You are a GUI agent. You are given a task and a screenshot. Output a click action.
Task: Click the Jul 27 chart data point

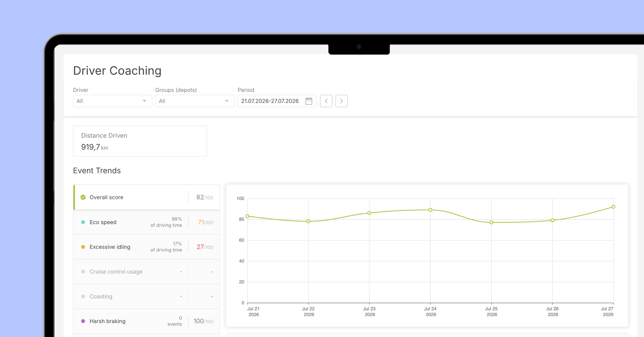click(x=613, y=207)
